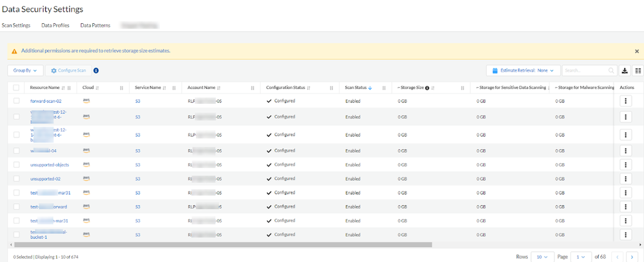Click the Configure Scan button
The image size is (644, 262).
pyautogui.click(x=68, y=70)
